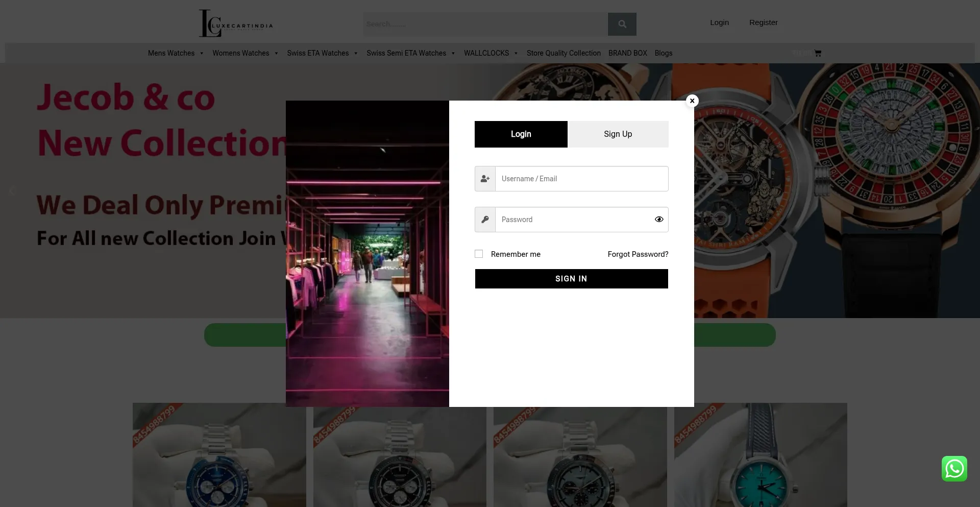
Task: Open the WhatsApp chat button
Action: 954,469
